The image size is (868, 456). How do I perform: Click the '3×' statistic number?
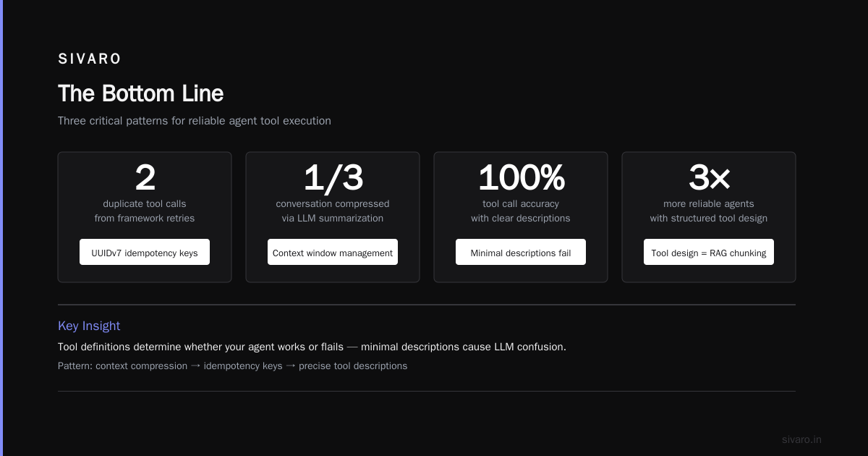709,177
